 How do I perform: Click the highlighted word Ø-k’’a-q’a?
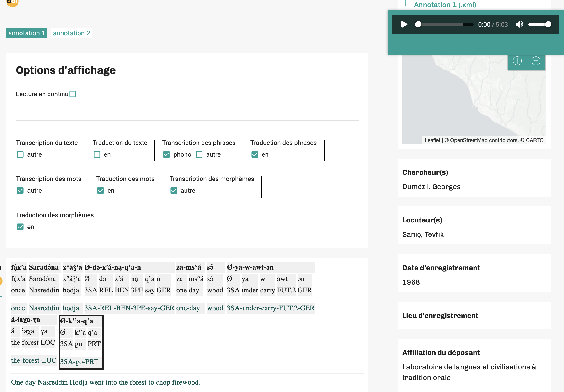pyautogui.click(x=77, y=321)
